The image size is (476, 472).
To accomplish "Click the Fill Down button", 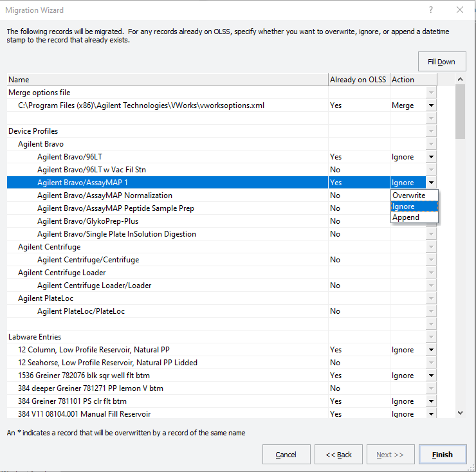I will 442,61.
